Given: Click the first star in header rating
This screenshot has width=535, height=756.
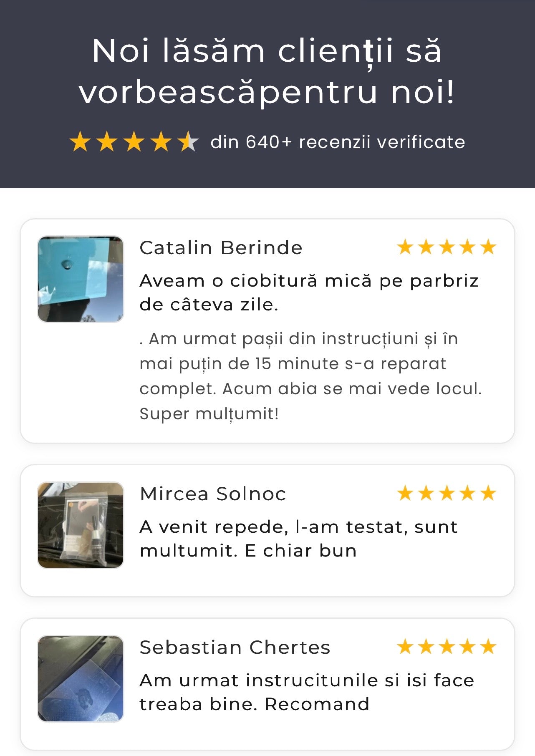Looking at the screenshot, I should 80,142.
